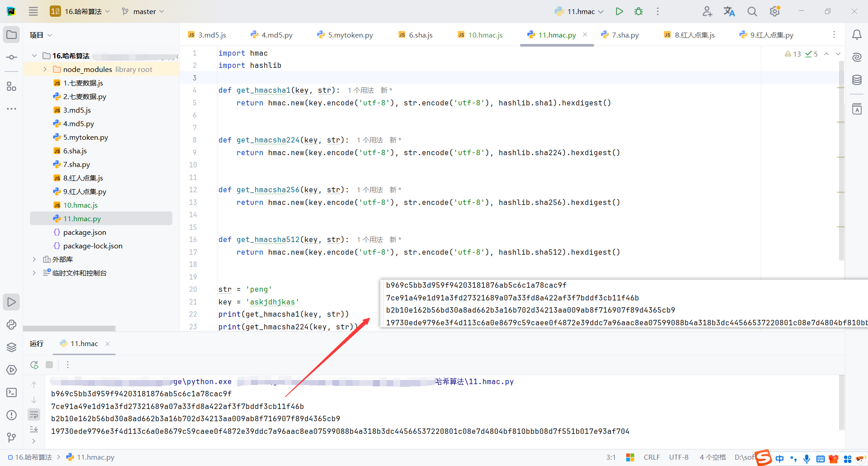Click the CRLF line separator status

[652, 457]
